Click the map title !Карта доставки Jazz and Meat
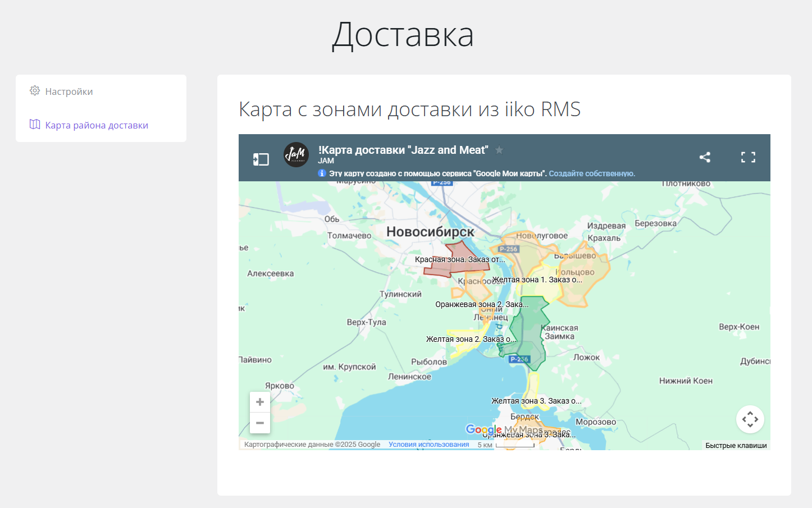 (x=403, y=150)
